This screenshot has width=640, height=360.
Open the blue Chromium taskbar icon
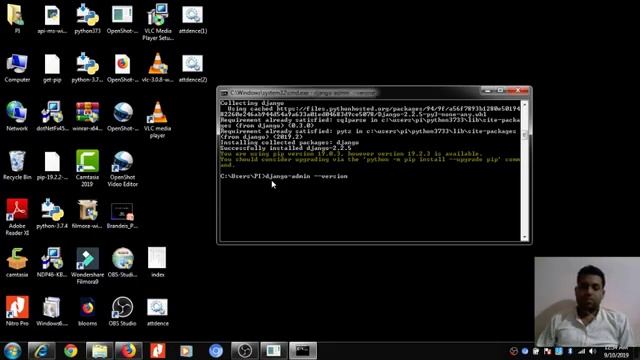(x=216, y=351)
